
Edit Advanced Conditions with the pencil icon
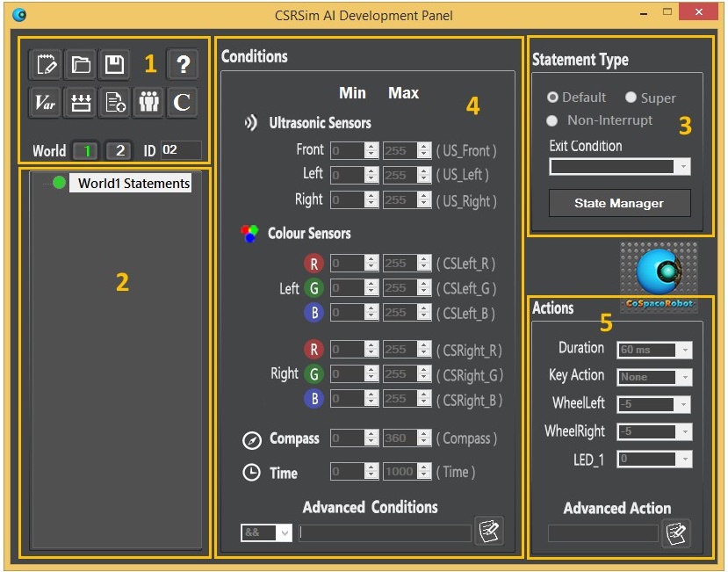pos(488,531)
